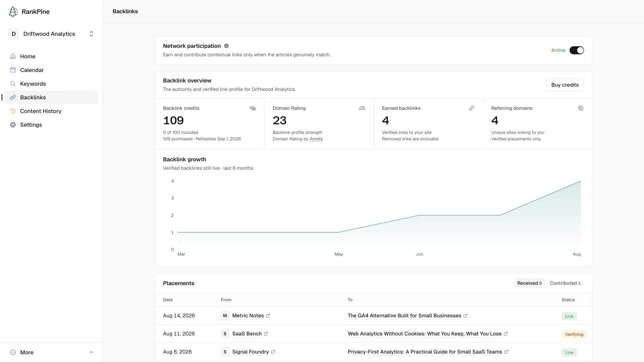Click the Referring domains globe icon
This screenshot has height=362, width=644.
[581, 108]
